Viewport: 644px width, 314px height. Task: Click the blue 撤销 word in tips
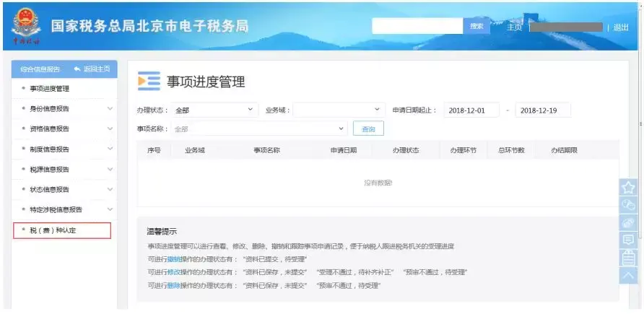[174, 259]
